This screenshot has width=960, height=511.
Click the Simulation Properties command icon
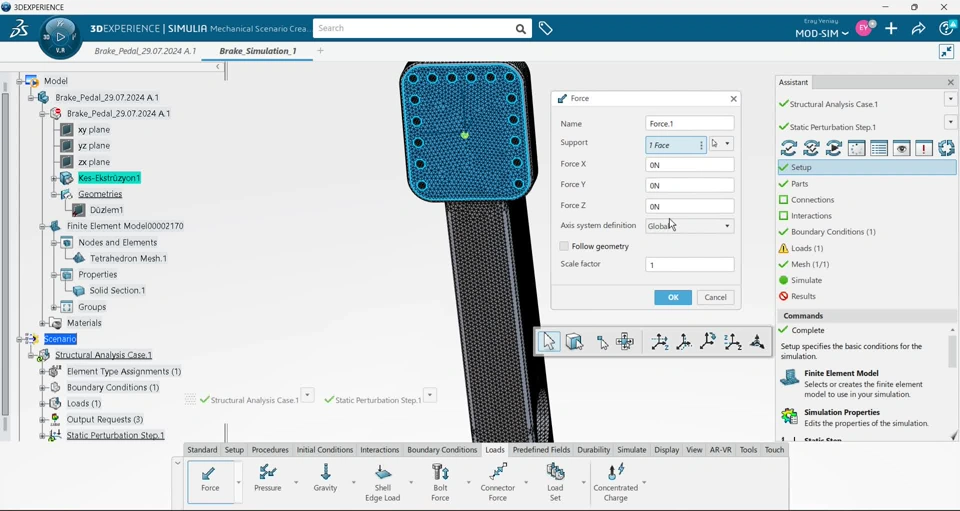point(789,416)
